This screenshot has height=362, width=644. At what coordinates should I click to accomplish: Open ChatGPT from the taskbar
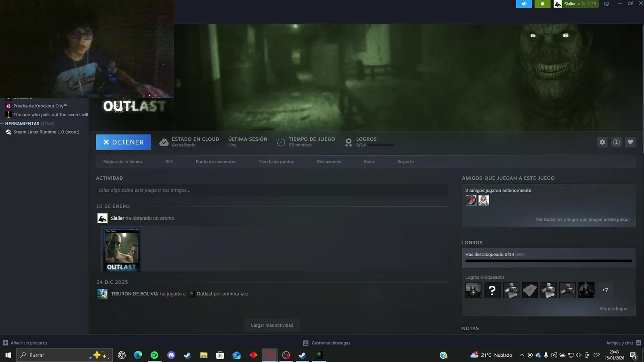coord(122,355)
